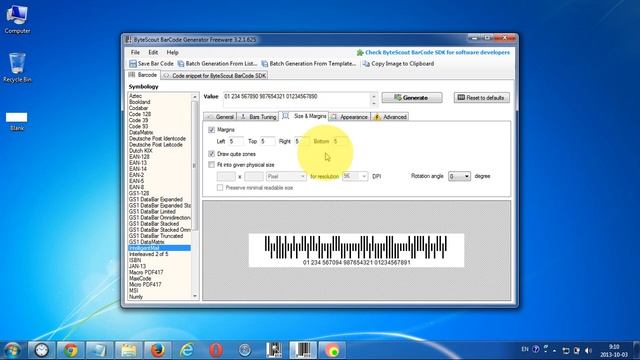This screenshot has height=360, width=640.
Task: Open the Rotation angle dropdown
Action: point(459,176)
